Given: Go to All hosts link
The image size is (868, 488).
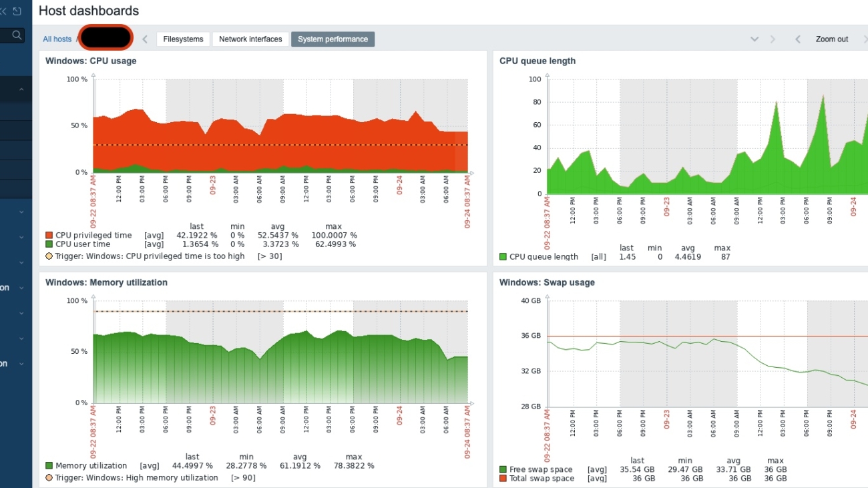Looking at the screenshot, I should pos(57,39).
